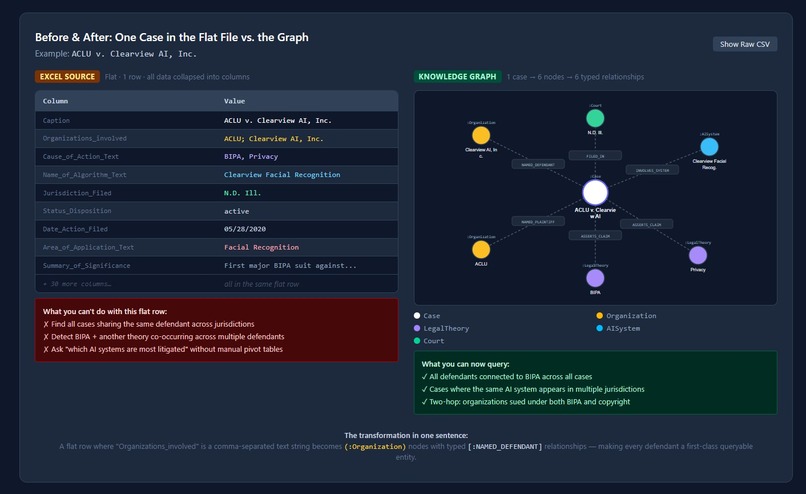Click the KNOWLEDGE GRAPH badge

[x=457, y=77]
